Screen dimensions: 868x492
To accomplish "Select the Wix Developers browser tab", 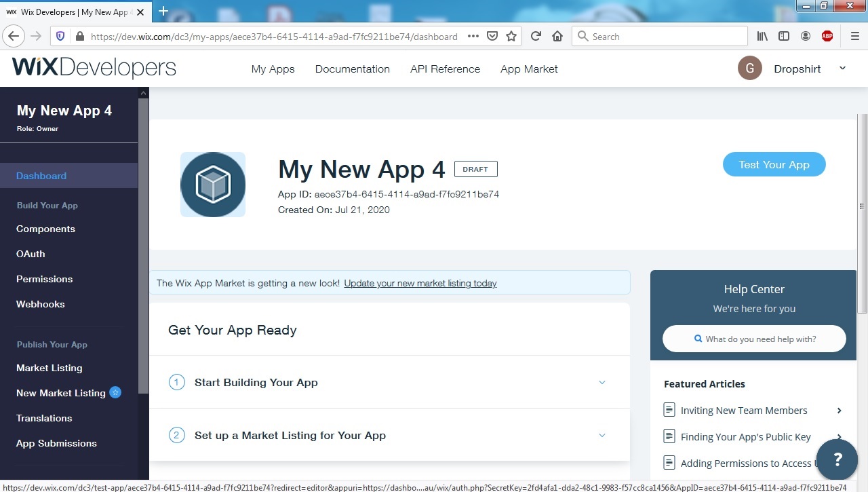I will click(75, 12).
